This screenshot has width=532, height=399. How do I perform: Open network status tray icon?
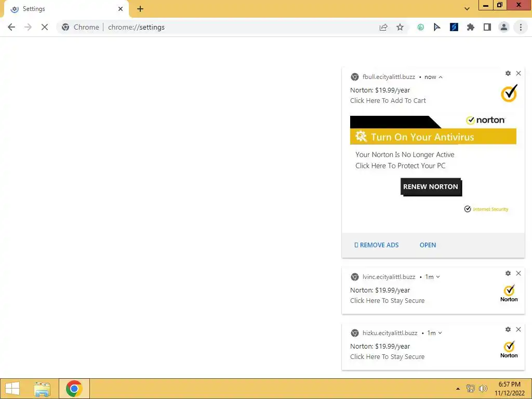point(471,389)
